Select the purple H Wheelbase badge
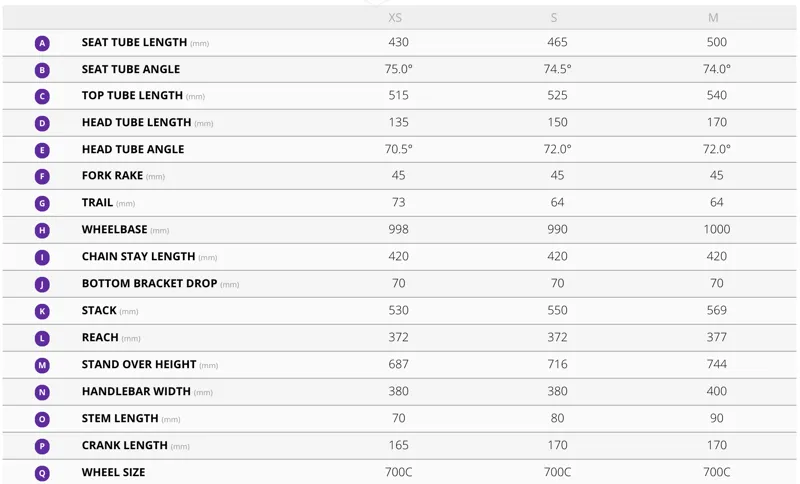The height and width of the screenshot is (484, 800). click(x=42, y=231)
